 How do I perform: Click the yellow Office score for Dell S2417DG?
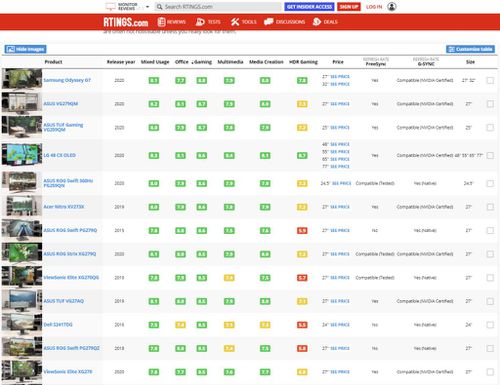pyautogui.click(x=180, y=325)
